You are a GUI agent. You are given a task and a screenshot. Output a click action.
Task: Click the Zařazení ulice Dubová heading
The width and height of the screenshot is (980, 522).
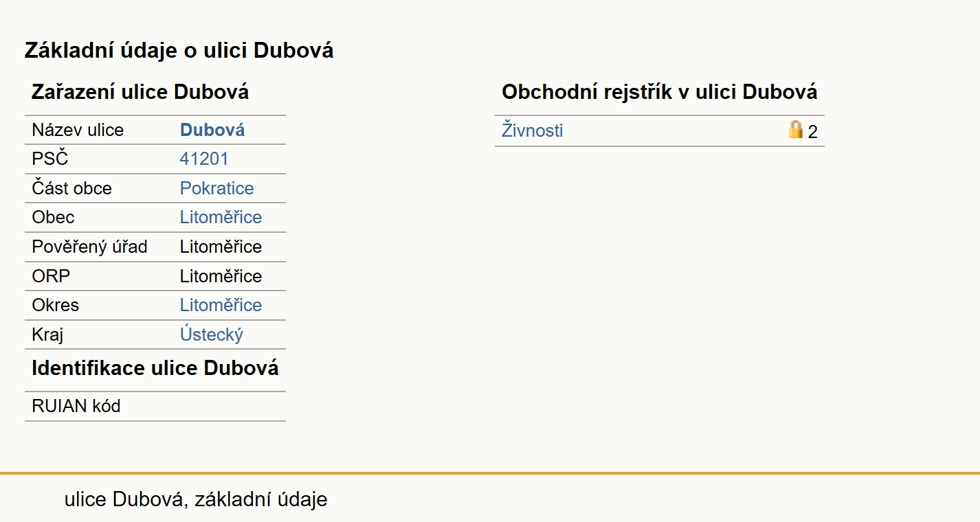click(x=140, y=91)
